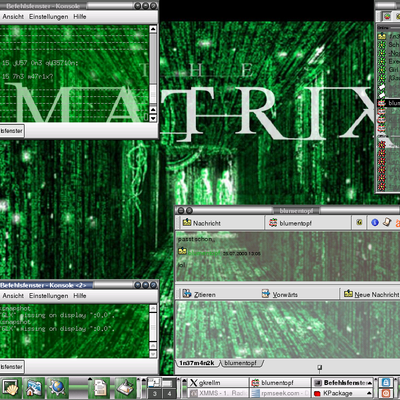Click scroll-up arrow in upper Konsole scrollbar
The image size is (400, 400).
click(153, 29)
